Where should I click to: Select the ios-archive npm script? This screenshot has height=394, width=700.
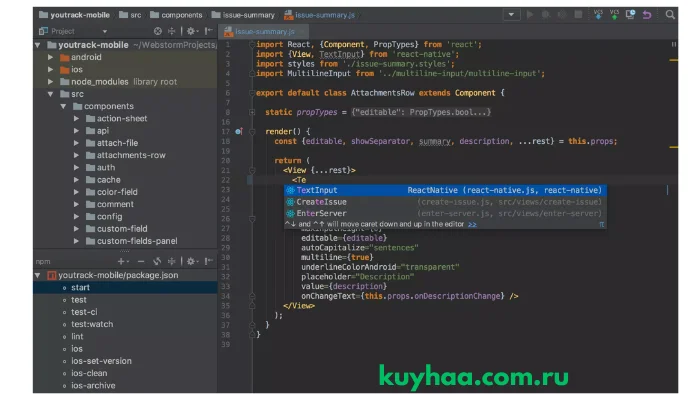93,386
